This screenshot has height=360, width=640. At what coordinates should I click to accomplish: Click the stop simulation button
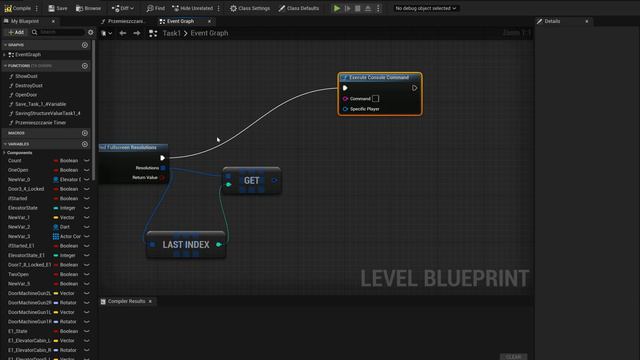[x=358, y=8]
